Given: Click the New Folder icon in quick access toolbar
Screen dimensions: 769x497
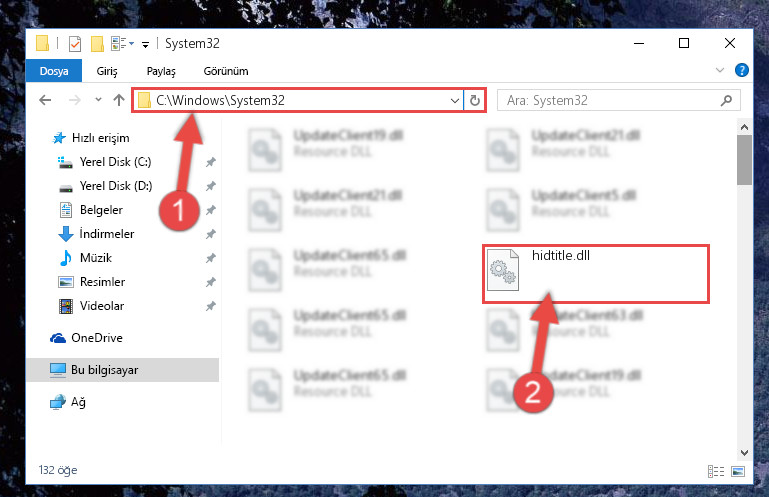Looking at the screenshot, I should pyautogui.click(x=97, y=44).
